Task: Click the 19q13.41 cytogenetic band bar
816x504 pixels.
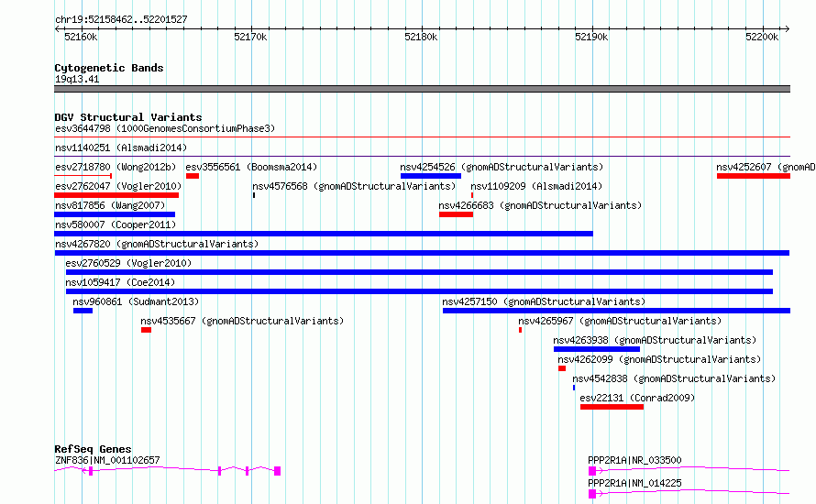Action: 422,89
